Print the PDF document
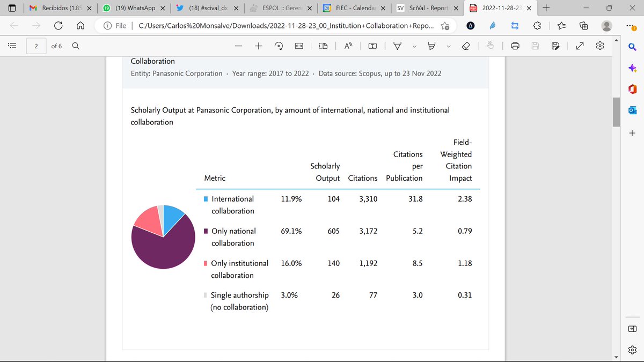 (515, 46)
